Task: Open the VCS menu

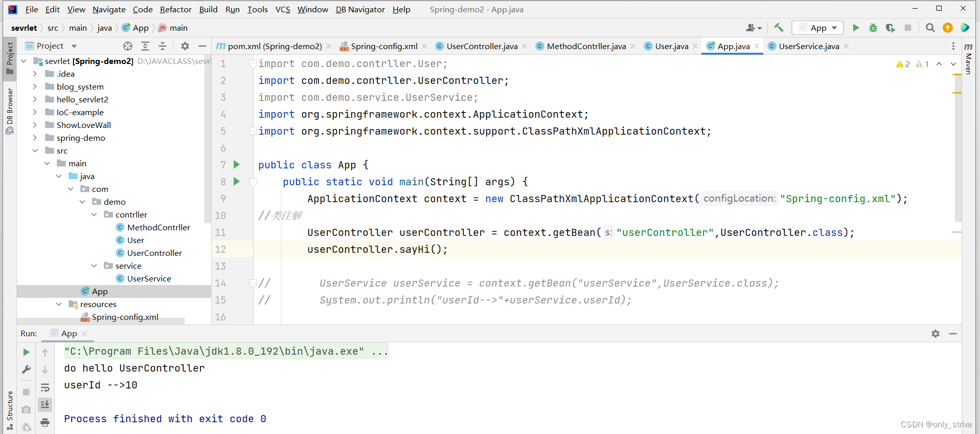Action: [283, 9]
